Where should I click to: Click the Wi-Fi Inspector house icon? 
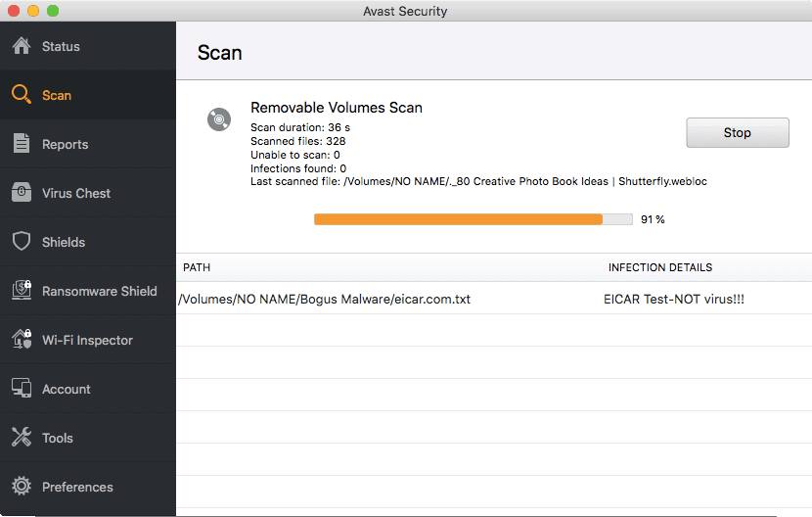(22, 339)
